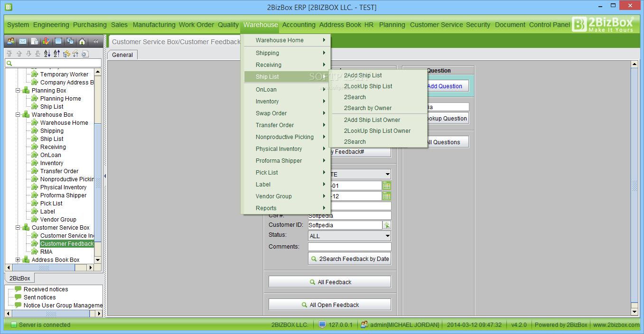This screenshot has width=644, height=334.
Task: Click the user icon beside admin[MICHAEL JORDAN]
Action: [364, 325]
